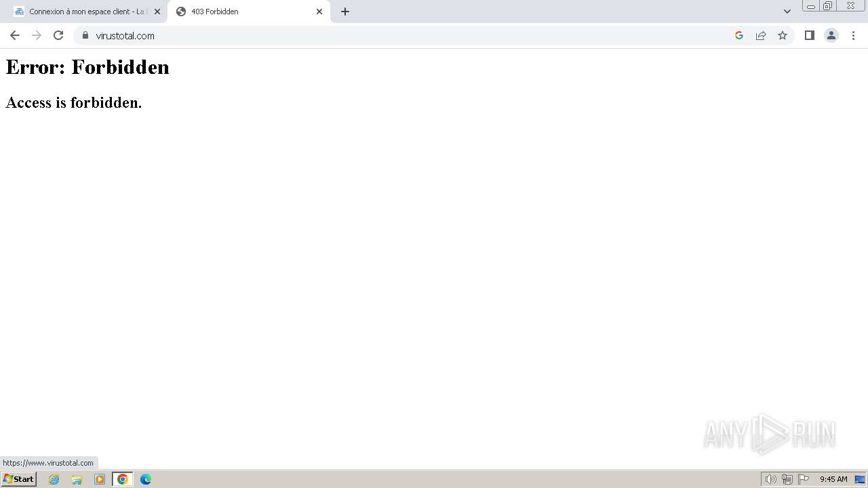Click the forward navigation arrow
Screen dimensions: 868x488
[37, 35]
